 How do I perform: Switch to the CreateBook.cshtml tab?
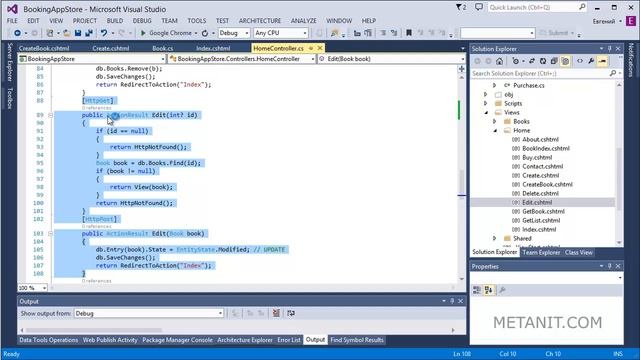click(x=44, y=48)
